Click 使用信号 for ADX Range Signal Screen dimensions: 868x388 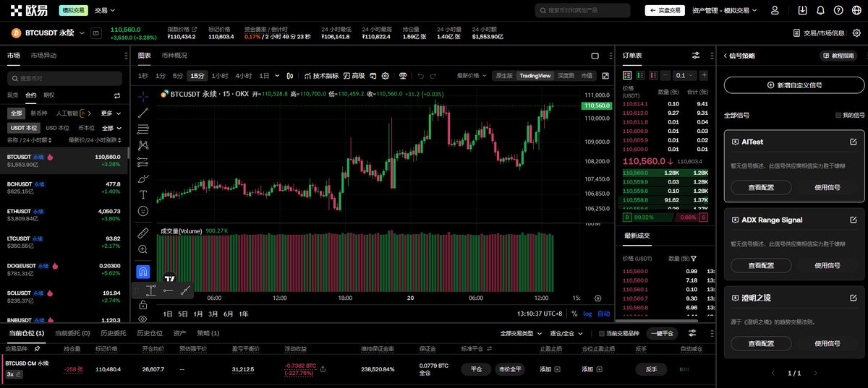[827, 265]
